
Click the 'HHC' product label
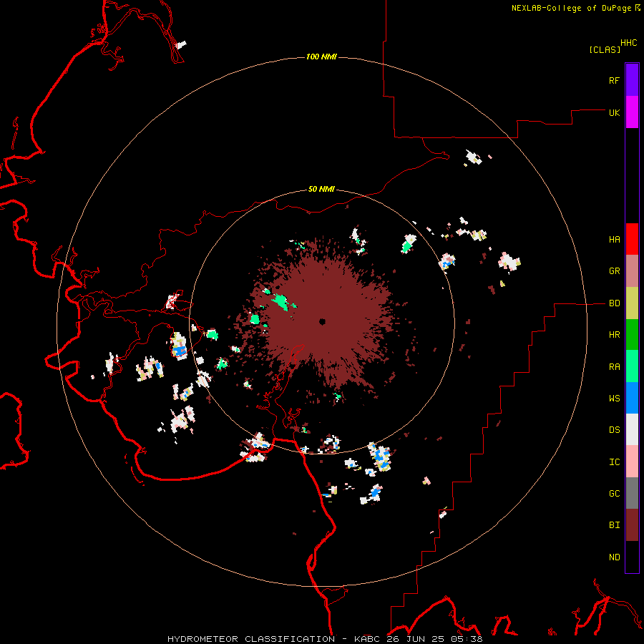629,43
